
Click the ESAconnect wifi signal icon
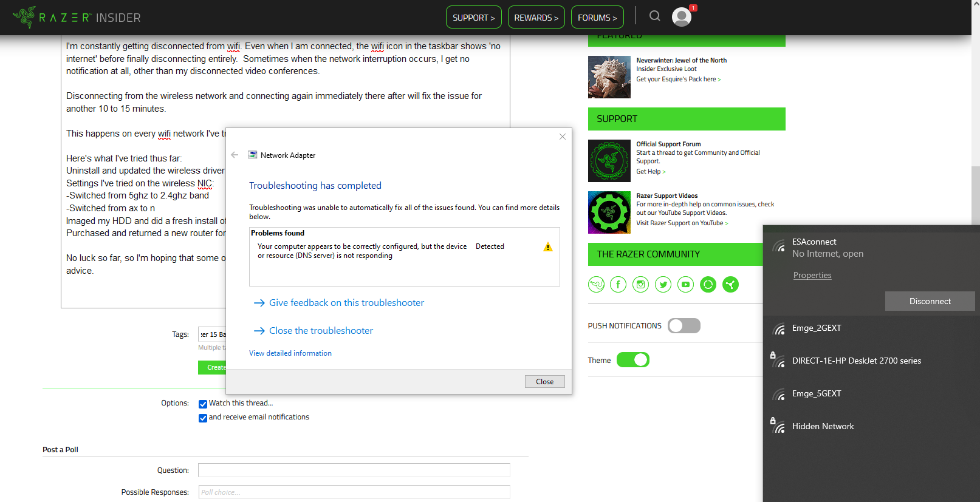[778, 246]
